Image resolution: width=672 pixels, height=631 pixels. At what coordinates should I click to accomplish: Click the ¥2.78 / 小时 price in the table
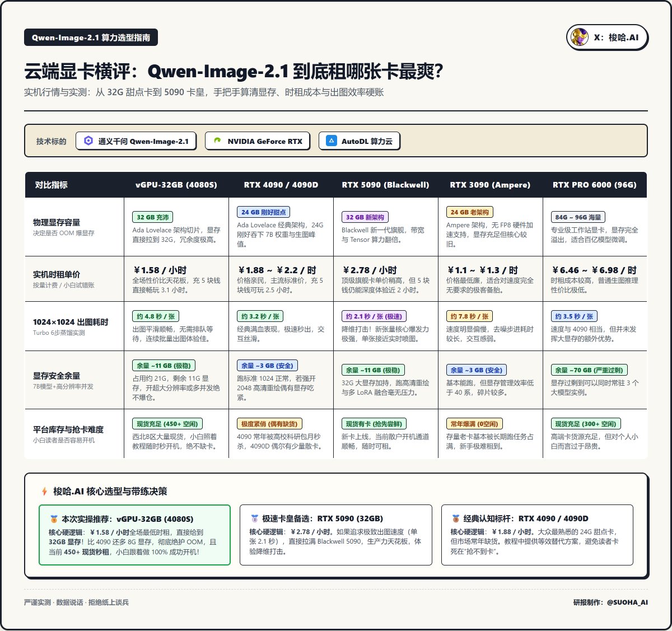coord(370,270)
